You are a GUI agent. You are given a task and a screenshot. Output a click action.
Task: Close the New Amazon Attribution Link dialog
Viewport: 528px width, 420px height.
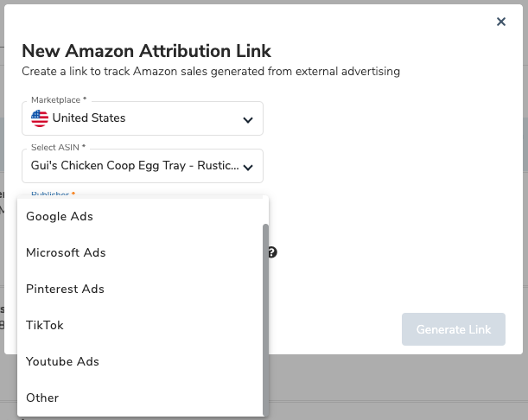[x=501, y=22]
